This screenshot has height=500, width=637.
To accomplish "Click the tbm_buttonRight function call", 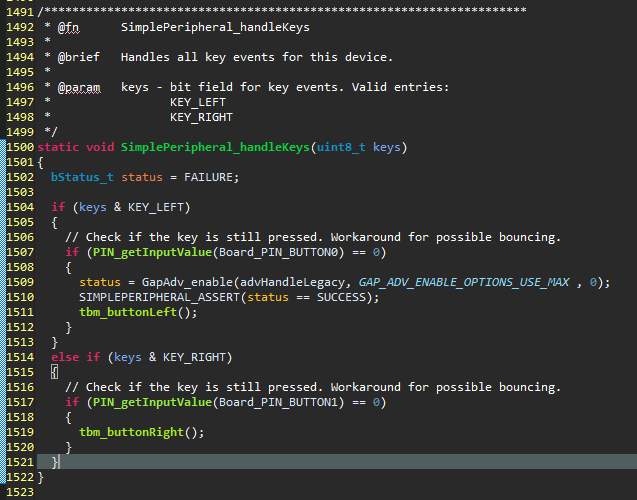I will coord(132,432).
